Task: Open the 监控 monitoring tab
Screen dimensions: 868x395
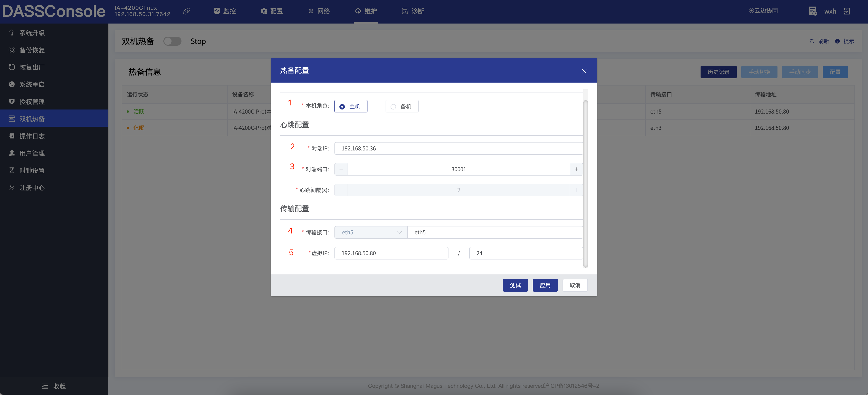Action: click(225, 11)
